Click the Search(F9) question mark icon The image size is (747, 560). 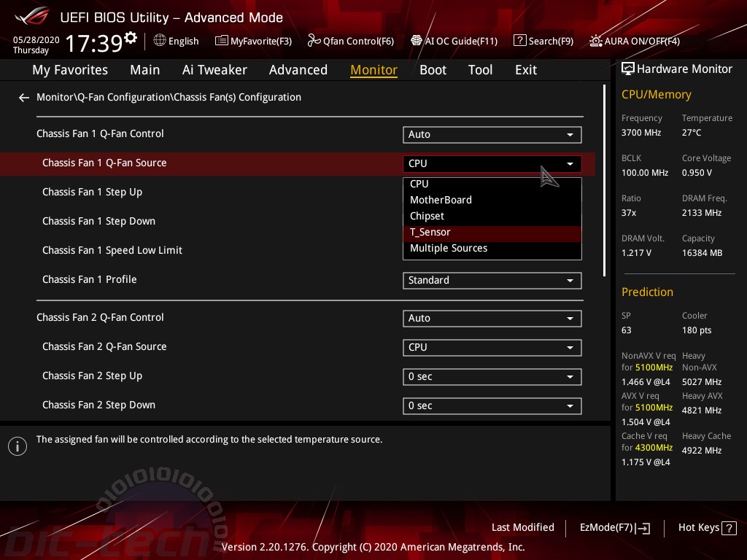pyautogui.click(x=519, y=41)
